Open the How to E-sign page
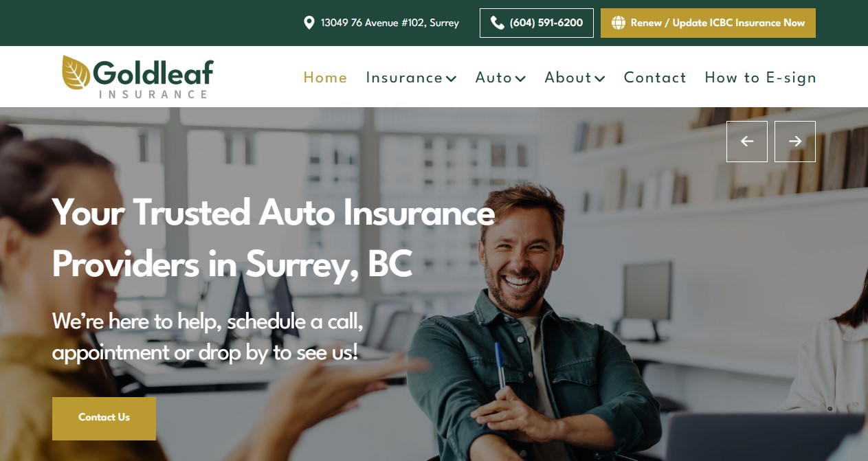The image size is (868, 461). [761, 78]
